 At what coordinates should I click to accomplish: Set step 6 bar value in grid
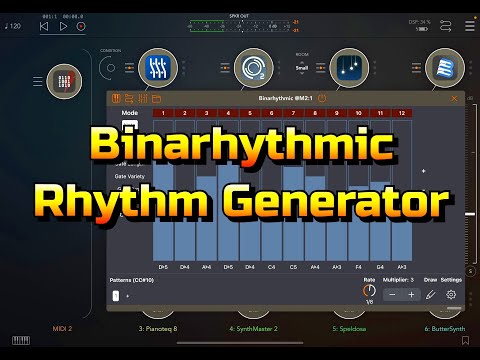pyautogui.click(x=272, y=190)
